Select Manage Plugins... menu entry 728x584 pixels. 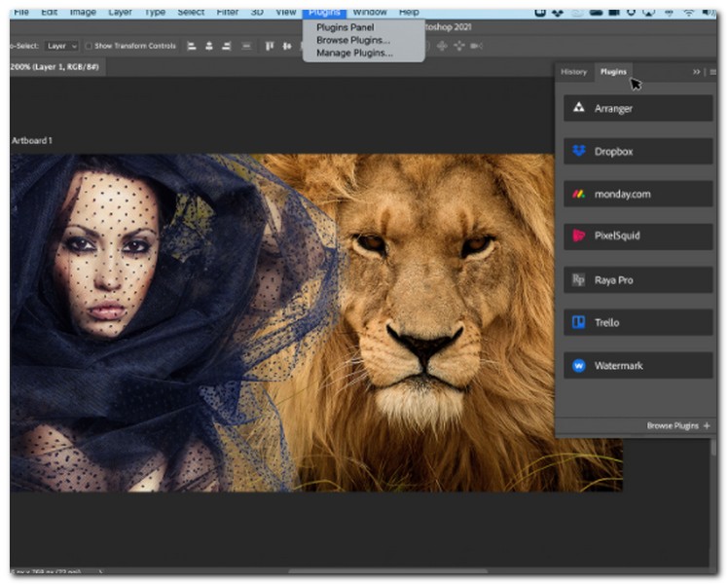(x=354, y=53)
